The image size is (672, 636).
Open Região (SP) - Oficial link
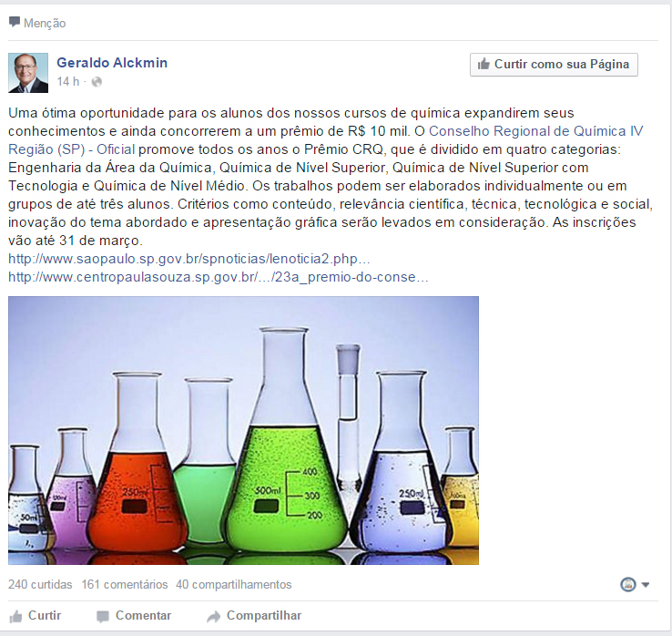pos(72,149)
